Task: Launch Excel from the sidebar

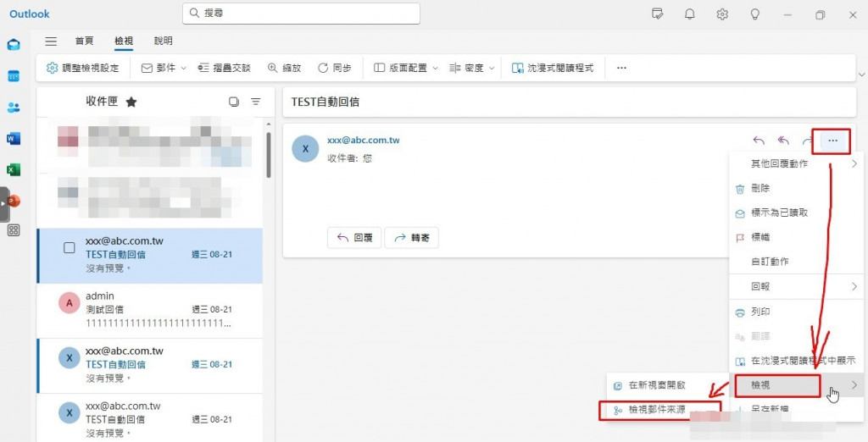Action: pos(14,170)
